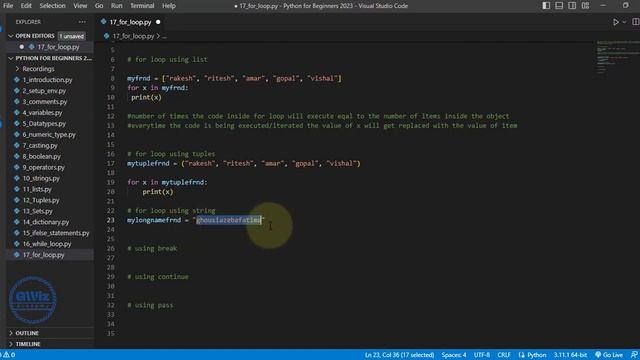Open 15_ifelse_statements.py file
The width and height of the screenshot is (640, 360).
pyautogui.click(x=56, y=233)
